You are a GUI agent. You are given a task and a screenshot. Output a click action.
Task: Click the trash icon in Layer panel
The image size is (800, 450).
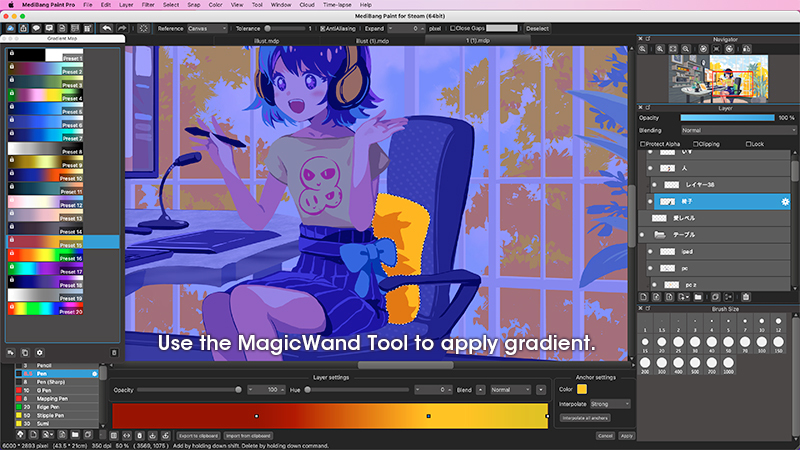746,297
